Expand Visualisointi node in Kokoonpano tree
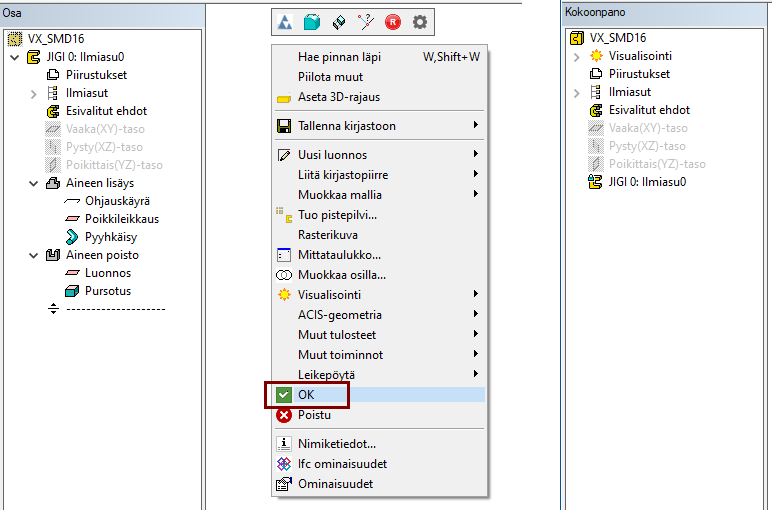 tap(577, 57)
